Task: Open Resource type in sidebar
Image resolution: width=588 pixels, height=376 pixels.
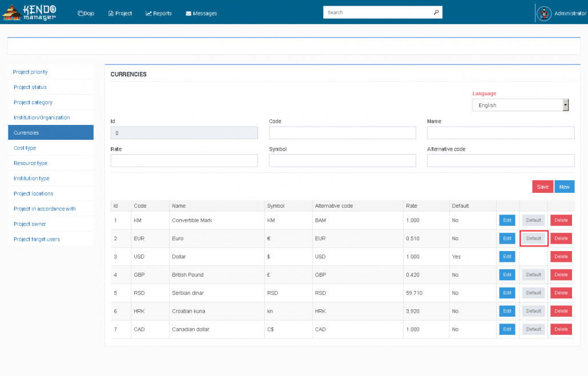Action: [x=51, y=163]
